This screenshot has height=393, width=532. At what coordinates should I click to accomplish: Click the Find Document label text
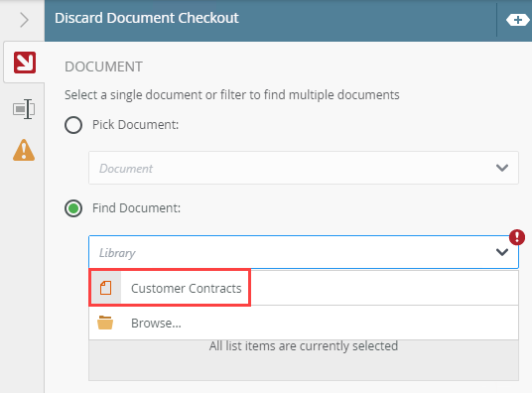[136, 207]
